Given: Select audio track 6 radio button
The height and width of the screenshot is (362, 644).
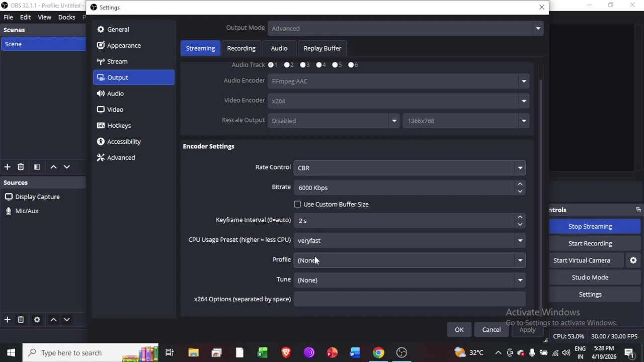Looking at the screenshot, I should pos(351,65).
